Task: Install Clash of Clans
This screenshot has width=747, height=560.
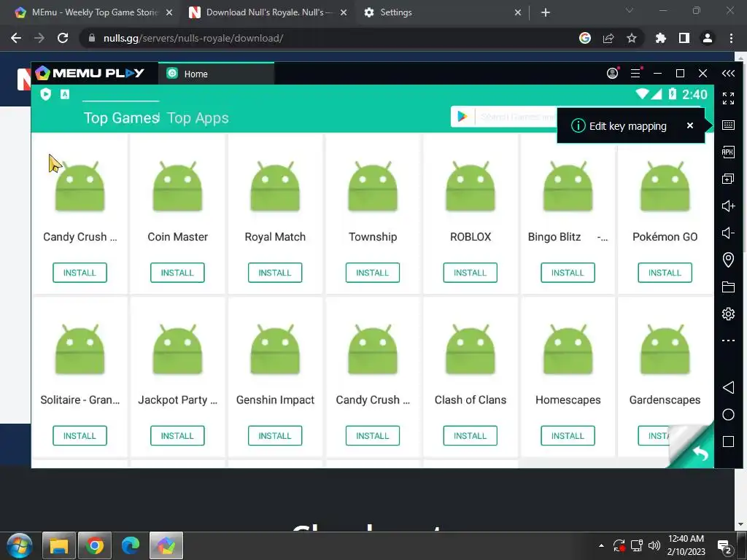Action: click(x=471, y=436)
